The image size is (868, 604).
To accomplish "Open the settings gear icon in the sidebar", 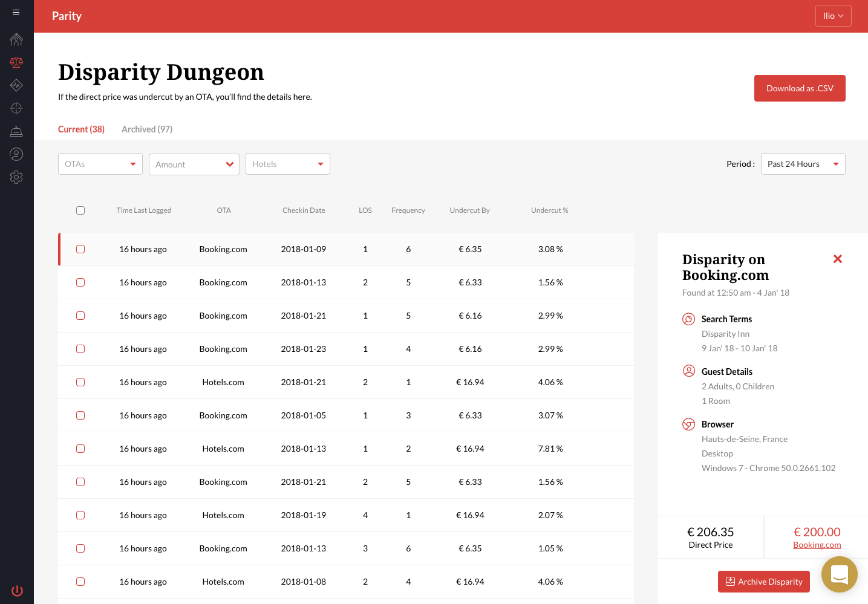I will (16, 177).
